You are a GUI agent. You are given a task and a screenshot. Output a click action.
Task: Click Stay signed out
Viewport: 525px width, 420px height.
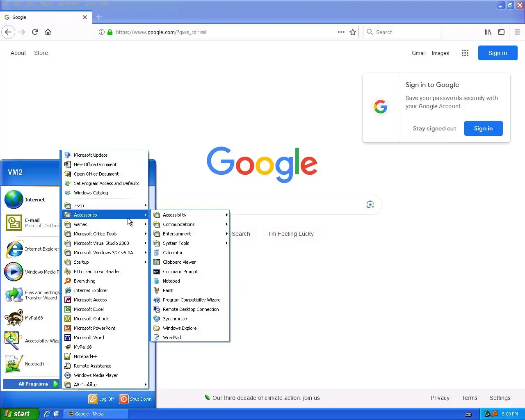pyautogui.click(x=434, y=128)
